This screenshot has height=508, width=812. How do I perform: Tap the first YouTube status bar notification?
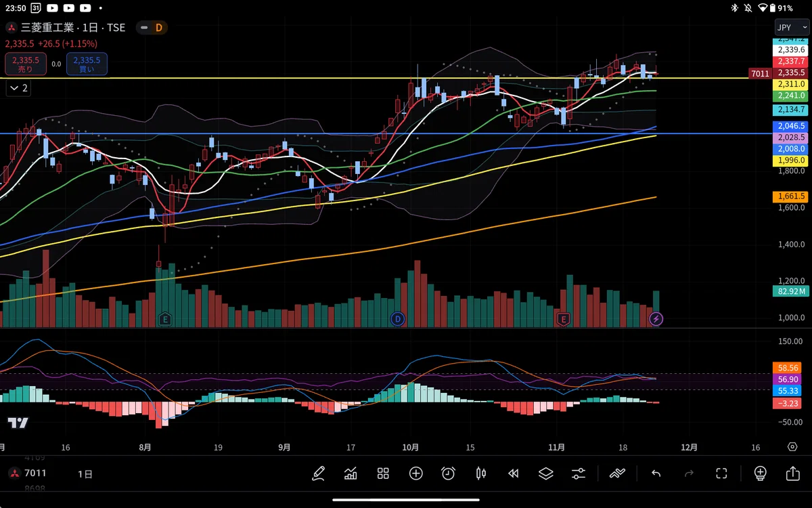point(53,8)
